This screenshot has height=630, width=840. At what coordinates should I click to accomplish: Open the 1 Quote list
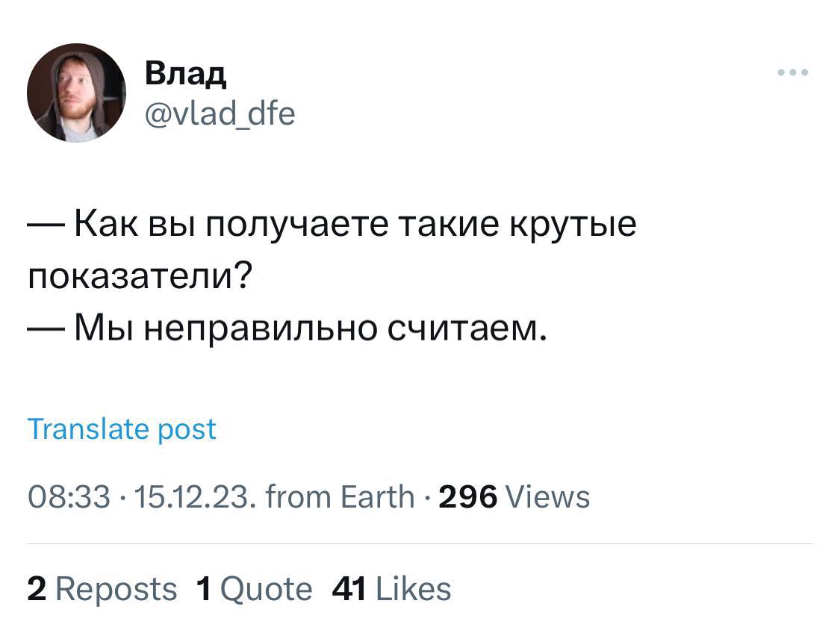[x=254, y=589]
